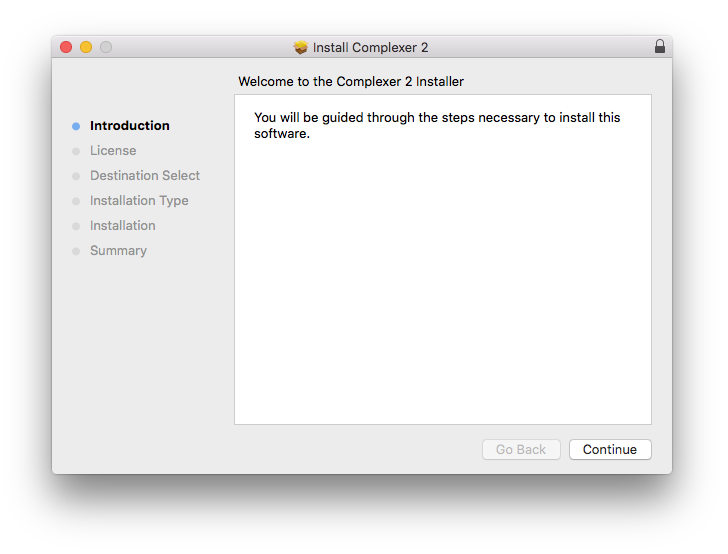
Task: Click the bullet next to Installation Type
Action: [76, 201]
